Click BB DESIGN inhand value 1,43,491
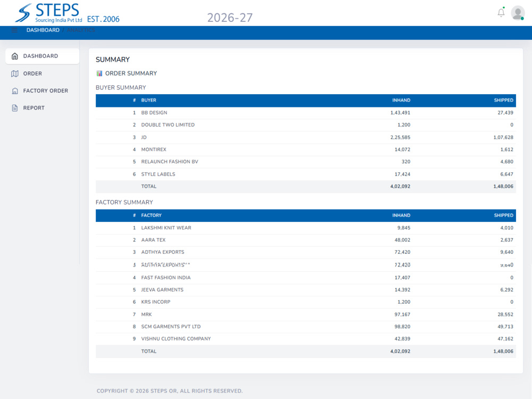Viewport: 532px width, 399px height. [400, 113]
